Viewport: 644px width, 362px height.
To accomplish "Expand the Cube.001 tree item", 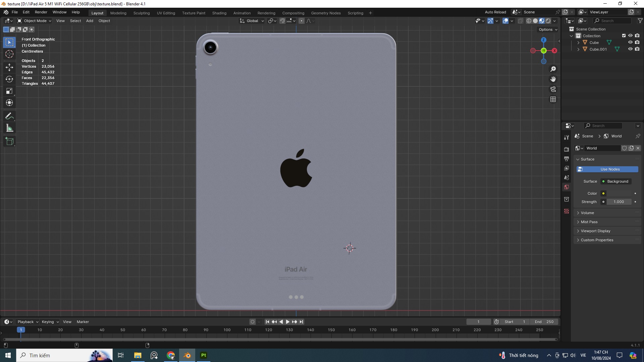I will (x=578, y=49).
